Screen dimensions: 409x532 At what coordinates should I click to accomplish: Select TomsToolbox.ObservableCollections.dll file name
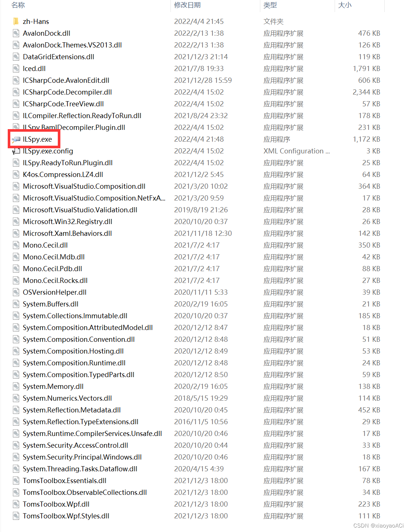(85, 492)
